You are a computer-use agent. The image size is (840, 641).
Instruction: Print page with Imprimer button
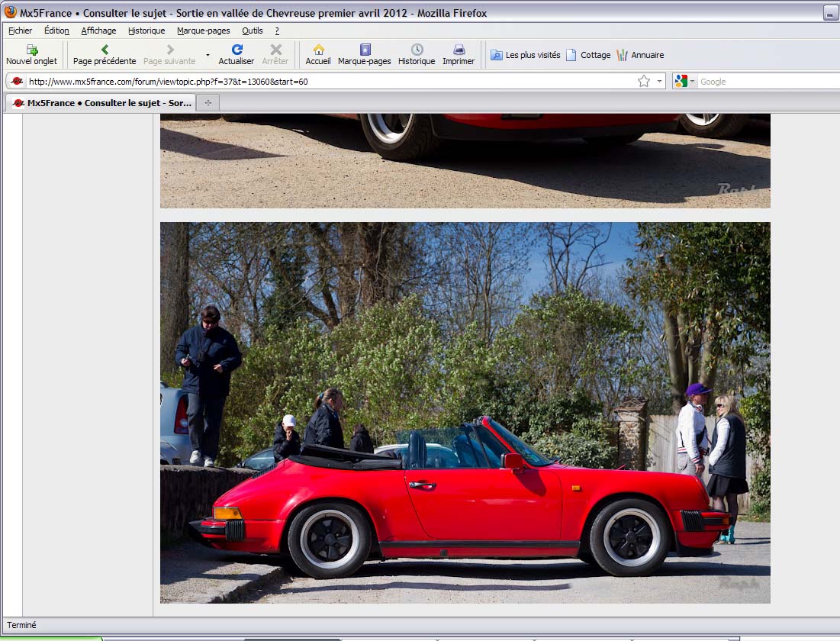[459, 55]
